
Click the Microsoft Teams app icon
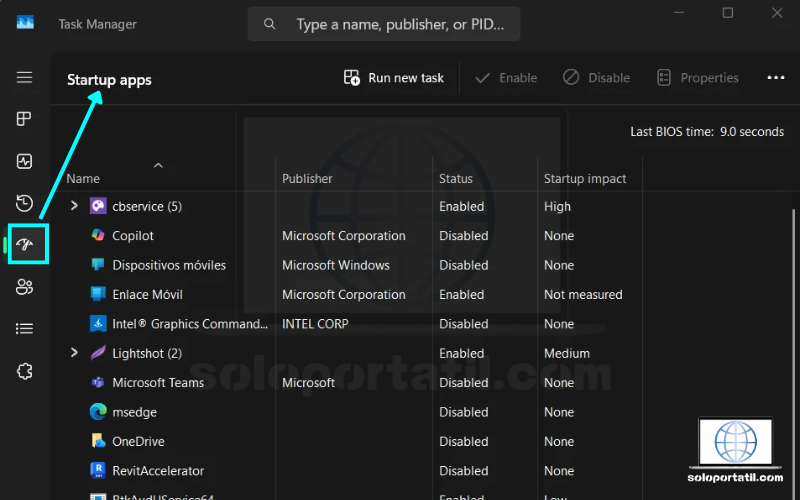pyautogui.click(x=98, y=382)
